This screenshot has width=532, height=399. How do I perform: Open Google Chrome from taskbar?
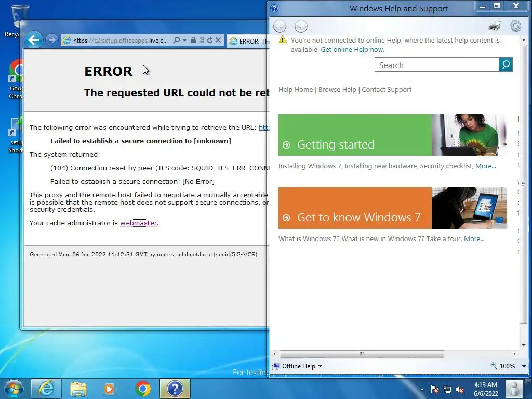(143, 389)
